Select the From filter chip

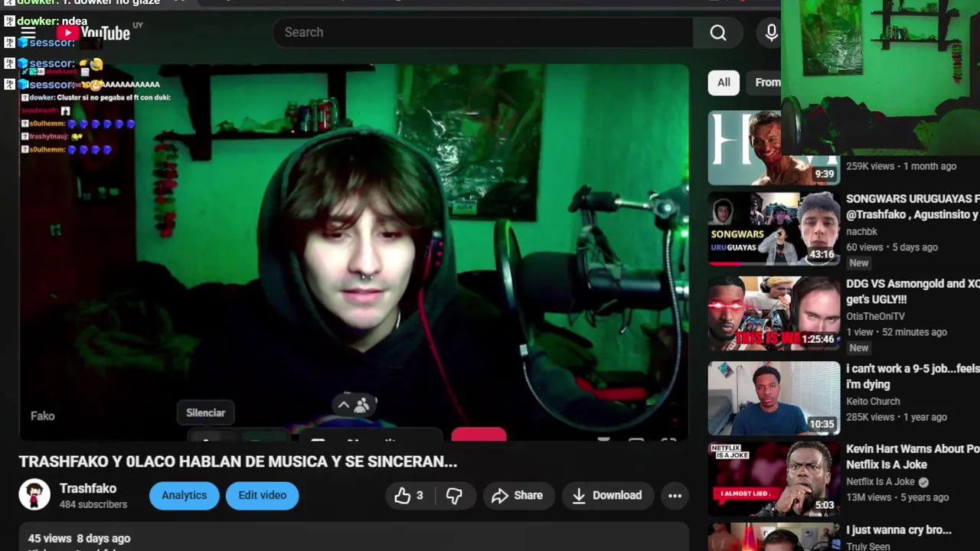(x=766, y=83)
